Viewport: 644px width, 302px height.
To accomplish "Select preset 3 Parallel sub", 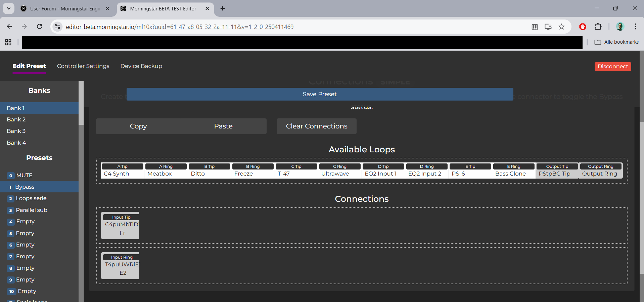I will tap(39, 210).
